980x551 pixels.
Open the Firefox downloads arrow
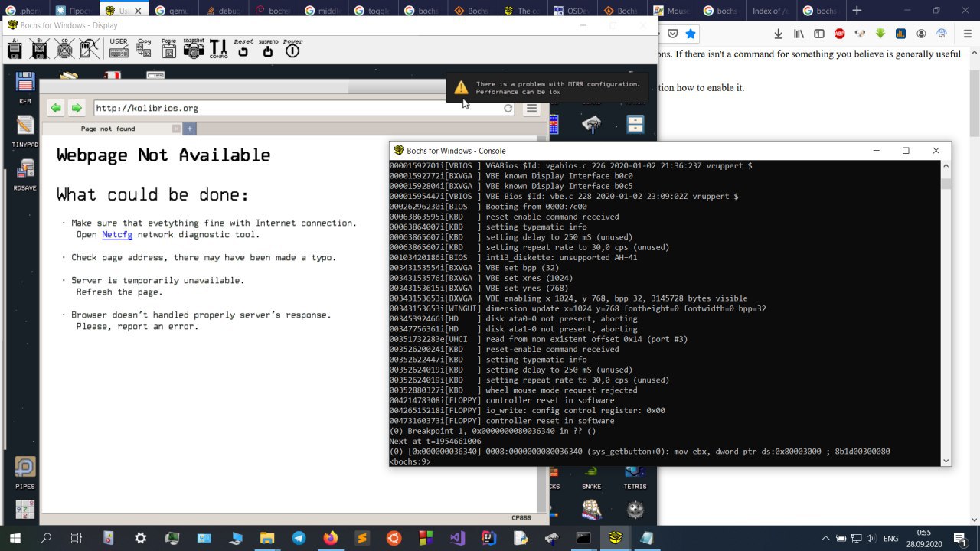click(x=779, y=34)
